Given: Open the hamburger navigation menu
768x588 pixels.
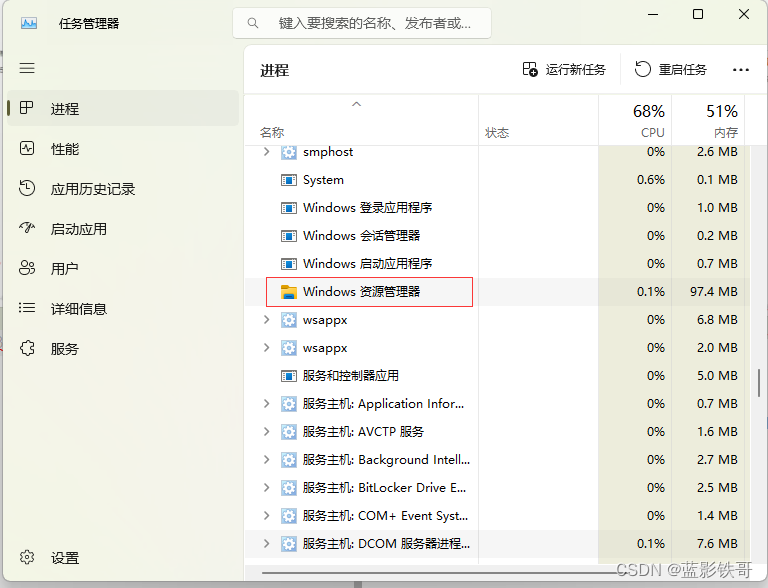Looking at the screenshot, I should tap(27, 68).
